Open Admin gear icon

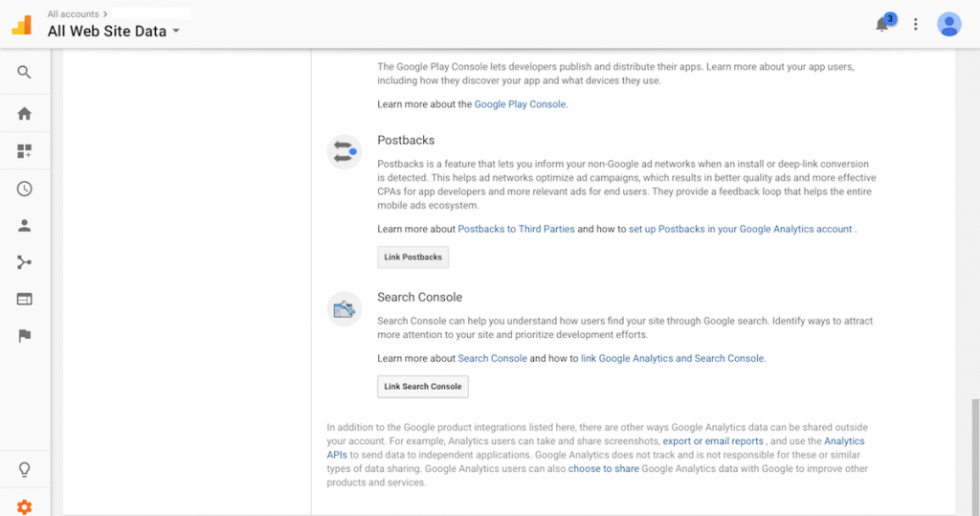point(24,506)
